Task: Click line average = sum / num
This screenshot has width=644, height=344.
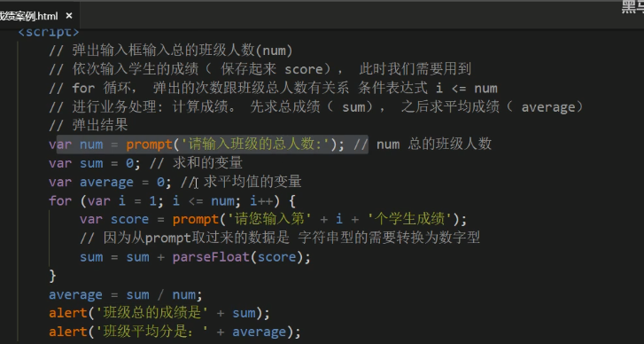Action: 126,294
